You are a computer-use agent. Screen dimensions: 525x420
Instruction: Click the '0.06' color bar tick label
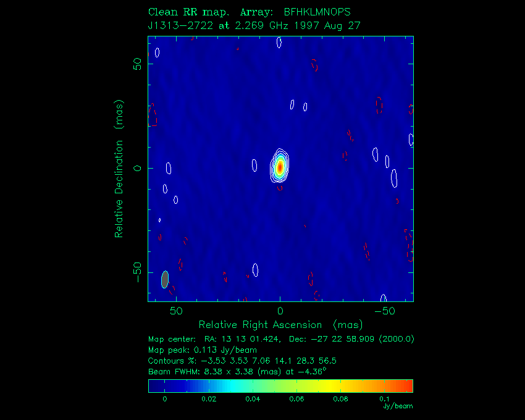click(x=296, y=399)
